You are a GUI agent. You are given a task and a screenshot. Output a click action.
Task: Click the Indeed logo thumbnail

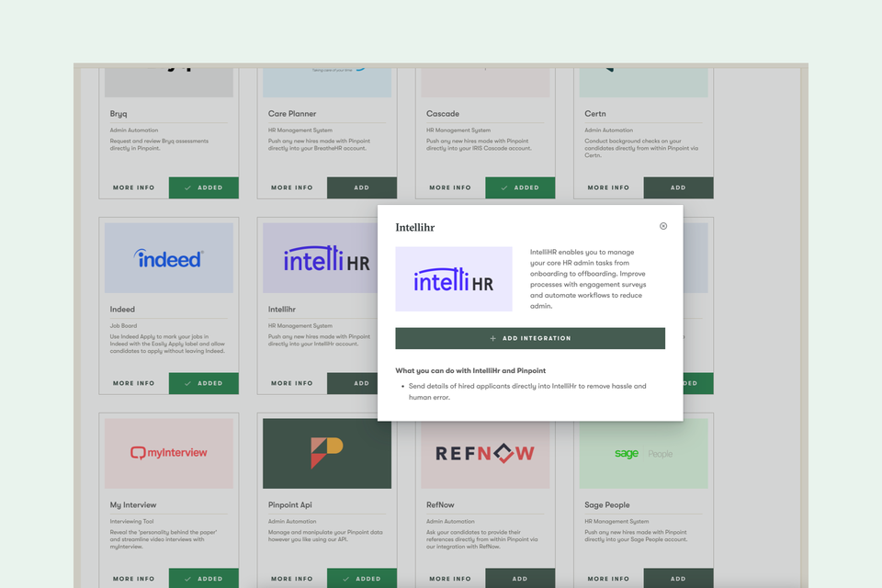pyautogui.click(x=169, y=257)
